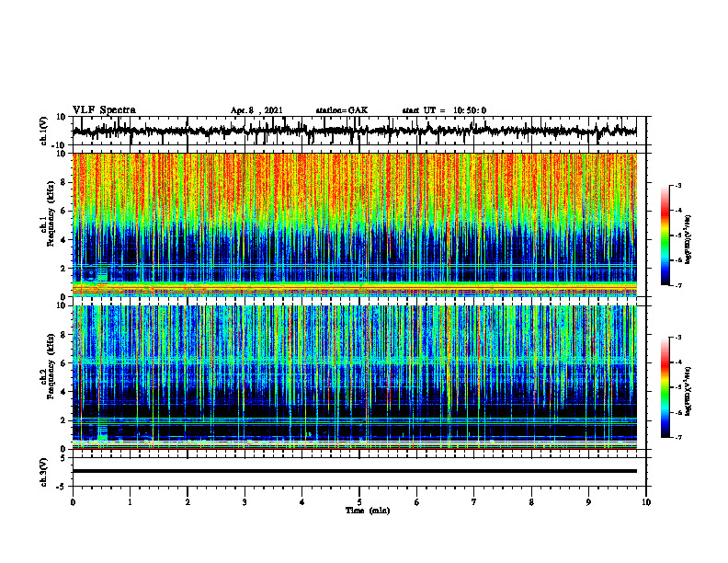Screen dimensions: 728x563
Task: Click the "-7" label on ch.2 color bar
Action: (x=677, y=438)
